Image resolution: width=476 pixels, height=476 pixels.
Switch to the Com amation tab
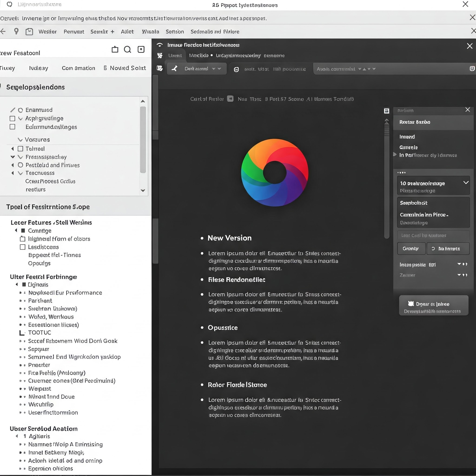coord(78,68)
